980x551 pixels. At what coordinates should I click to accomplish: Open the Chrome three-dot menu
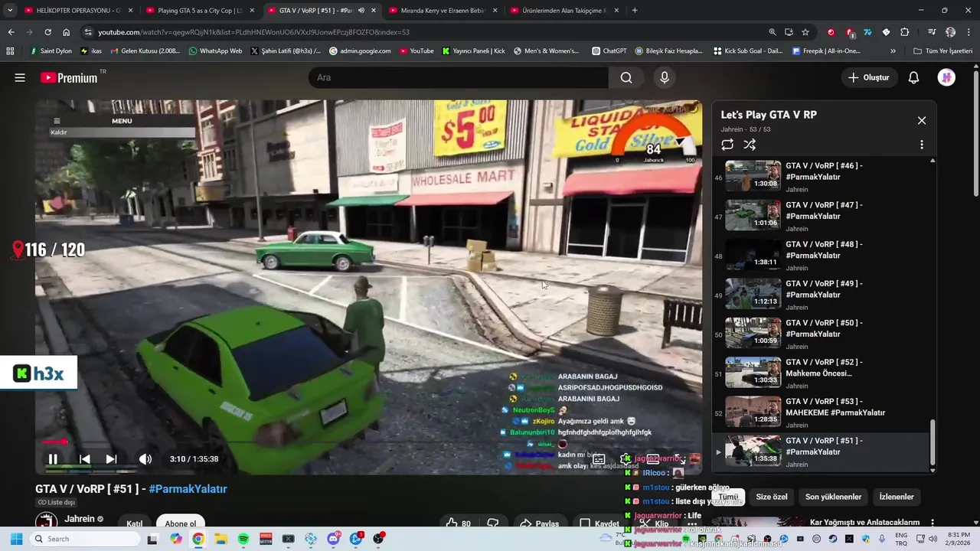[968, 32]
